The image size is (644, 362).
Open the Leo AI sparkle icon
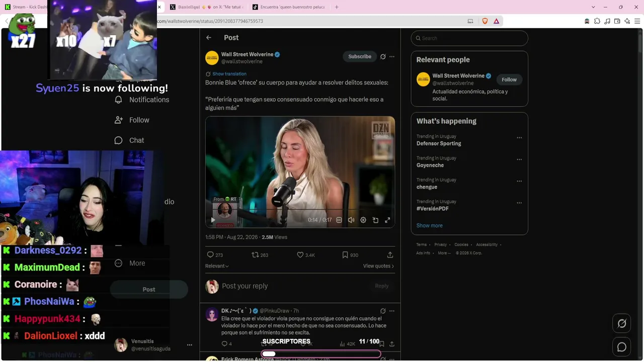627,21
